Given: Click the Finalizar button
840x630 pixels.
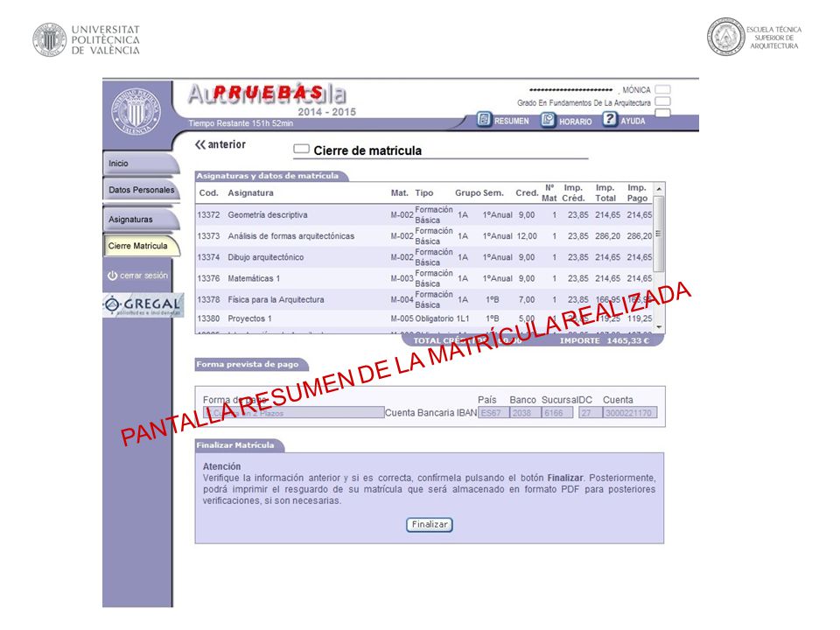Looking at the screenshot, I should (429, 524).
